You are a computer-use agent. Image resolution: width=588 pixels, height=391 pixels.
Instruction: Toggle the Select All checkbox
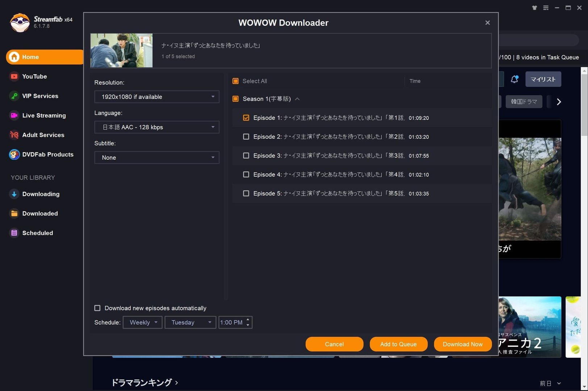point(235,81)
